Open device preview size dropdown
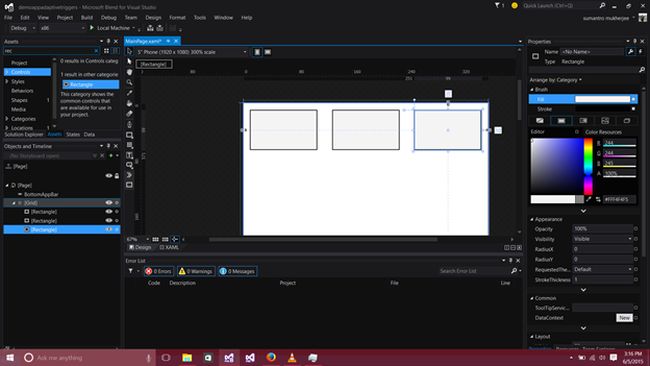This screenshot has height=366, width=650. pyautogui.click(x=192, y=52)
